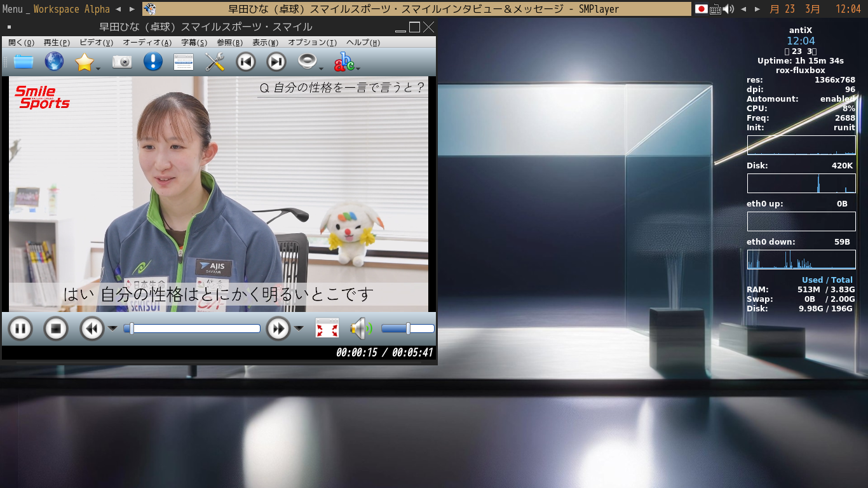
Task: Click the blue 12:04 desktop clock
Action: (x=801, y=41)
